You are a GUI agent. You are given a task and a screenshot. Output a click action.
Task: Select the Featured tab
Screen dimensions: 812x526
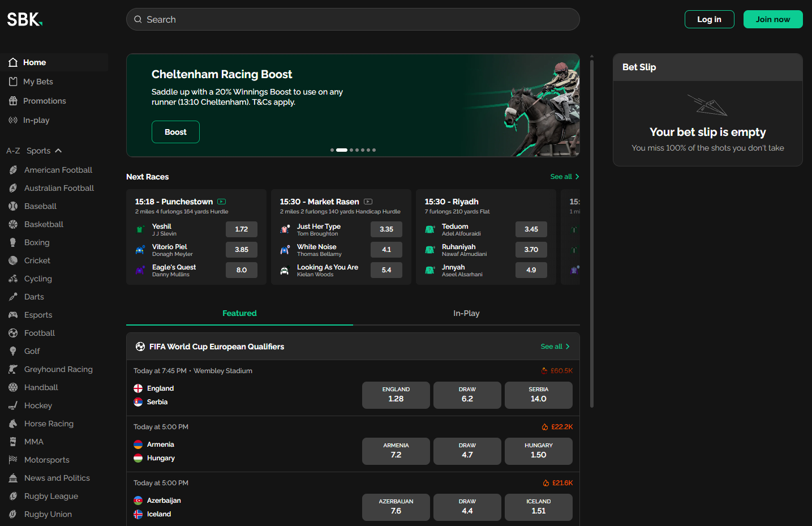click(x=239, y=313)
